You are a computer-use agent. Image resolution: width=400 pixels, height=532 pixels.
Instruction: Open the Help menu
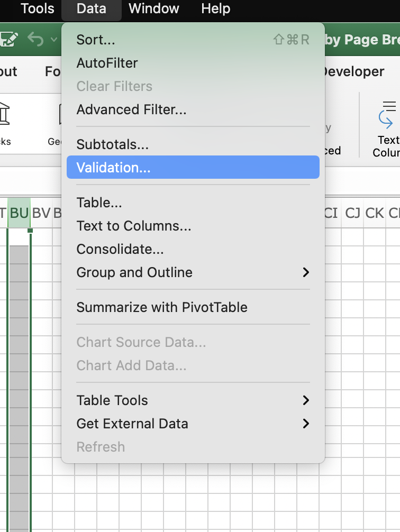pyautogui.click(x=215, y=8)
